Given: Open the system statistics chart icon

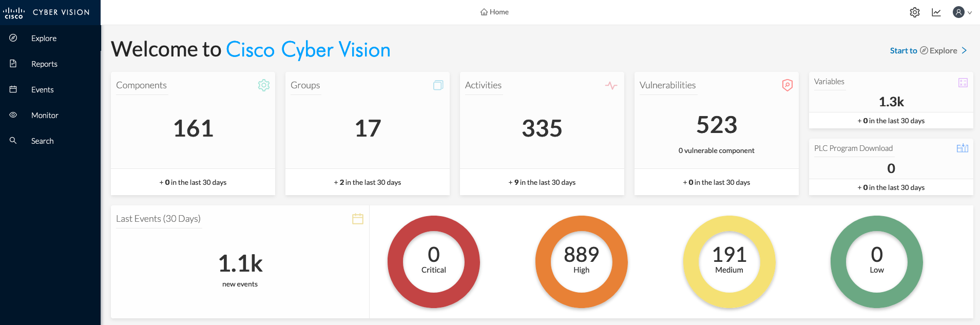Looking at the screenshot, I should pos(936,12).
